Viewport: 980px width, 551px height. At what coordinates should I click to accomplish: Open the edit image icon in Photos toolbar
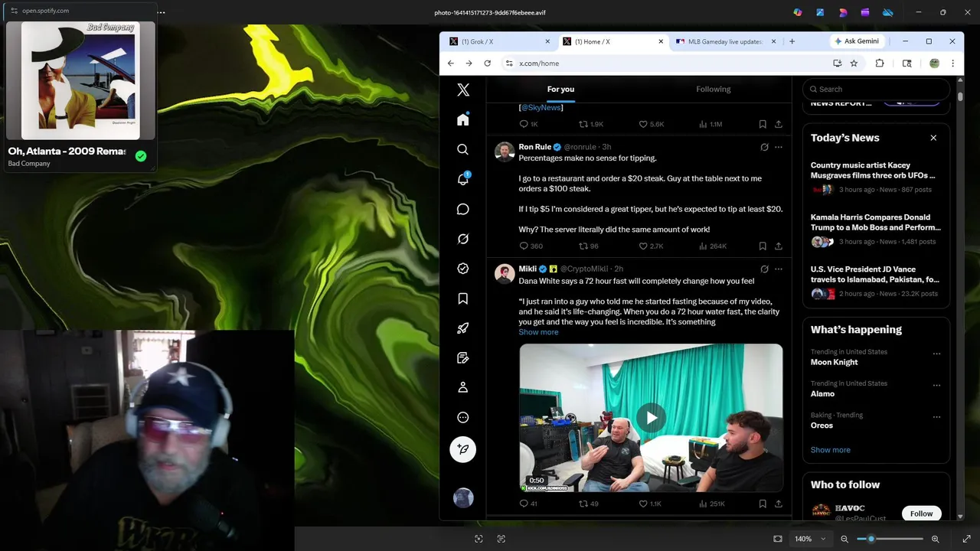[820, 12]
